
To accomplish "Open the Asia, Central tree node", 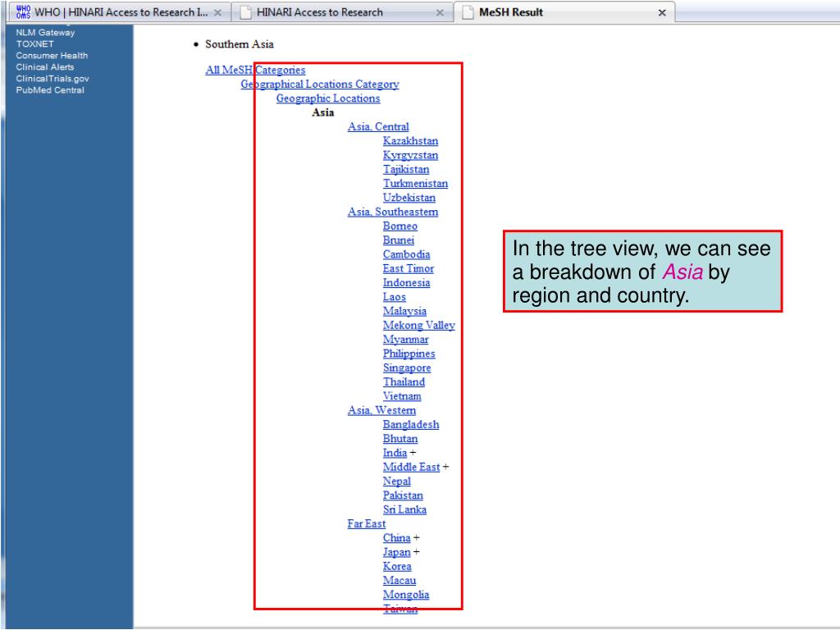I will tap(378, 127).
